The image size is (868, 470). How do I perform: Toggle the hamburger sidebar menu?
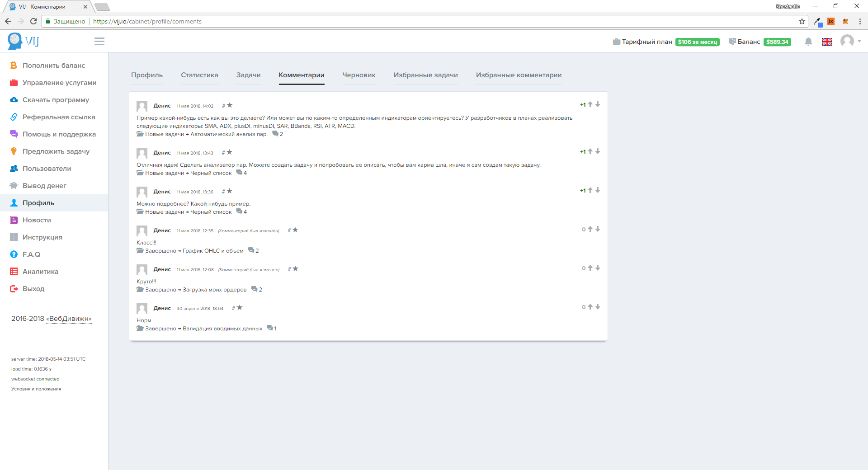click(99, 42)
